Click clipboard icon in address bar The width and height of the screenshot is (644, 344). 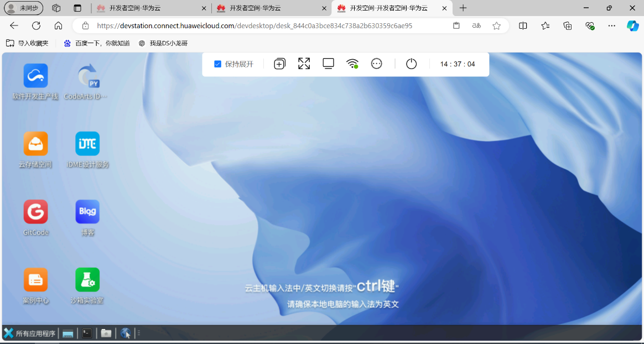pyautogui.click(x=456, y=26)
